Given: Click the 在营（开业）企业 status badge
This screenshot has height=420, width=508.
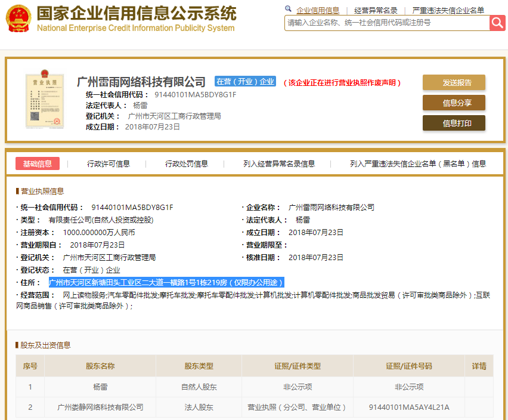Looking at the screenshot, I should [x=246, y=81].
